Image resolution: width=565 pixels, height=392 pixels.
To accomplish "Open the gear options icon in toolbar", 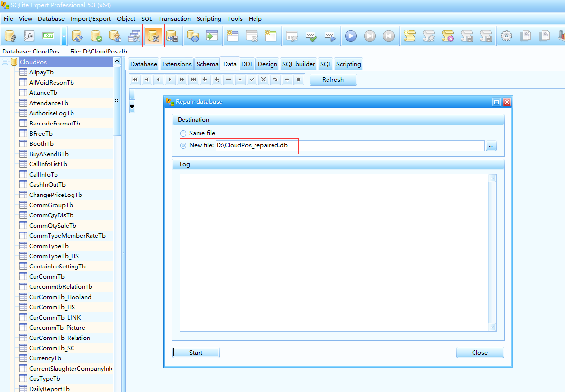I will click(x=506, y=36).
